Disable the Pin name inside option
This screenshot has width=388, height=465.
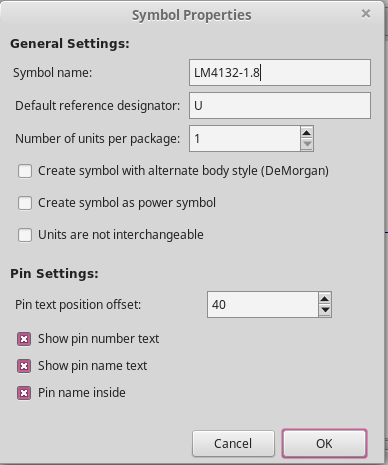pos(24,393)
